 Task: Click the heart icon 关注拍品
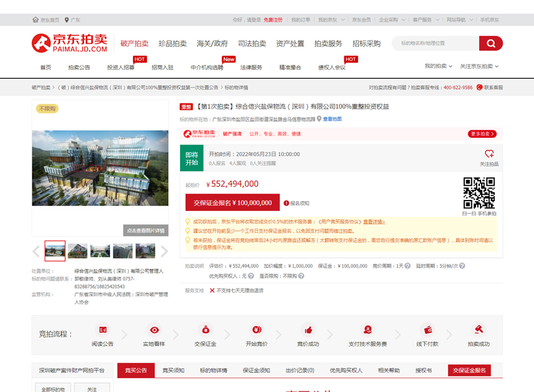489,153
